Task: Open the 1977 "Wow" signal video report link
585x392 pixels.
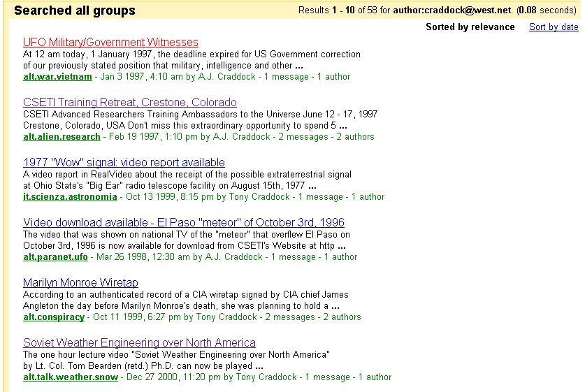Action: point(124,162)
